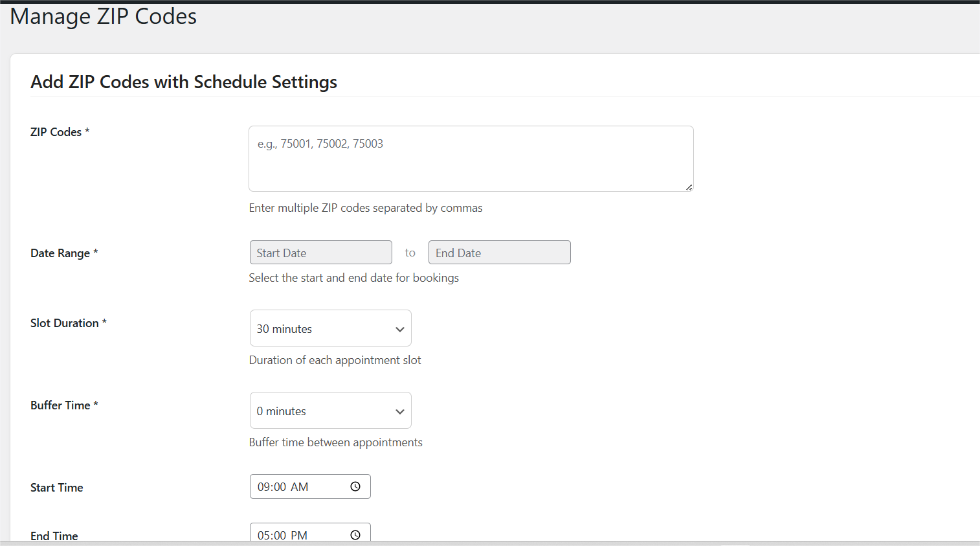Viewport: 980px width, 546px height.
Task: Open the Start Date picker field
Action: pos(320,253)
